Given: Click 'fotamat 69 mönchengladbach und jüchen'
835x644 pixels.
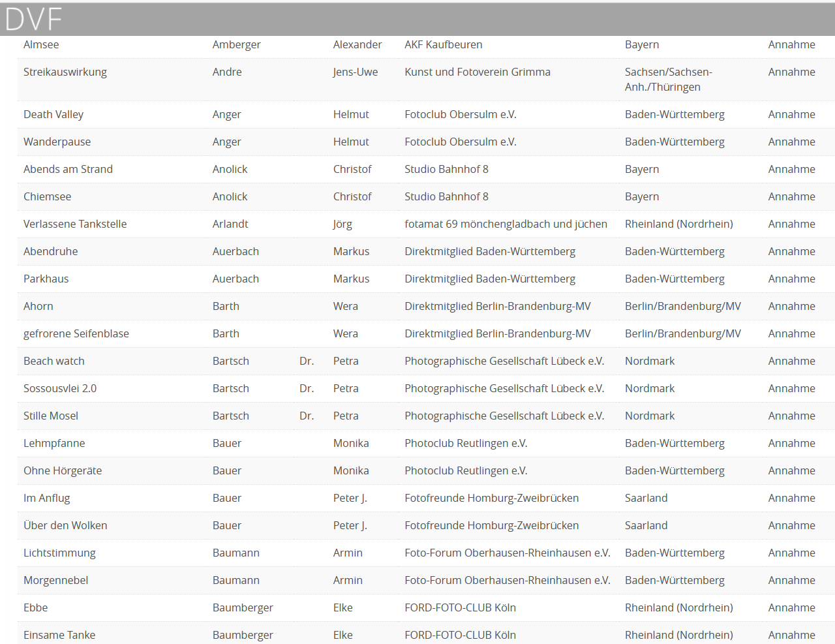Looking at the screenshot, I should pos(506,224).
